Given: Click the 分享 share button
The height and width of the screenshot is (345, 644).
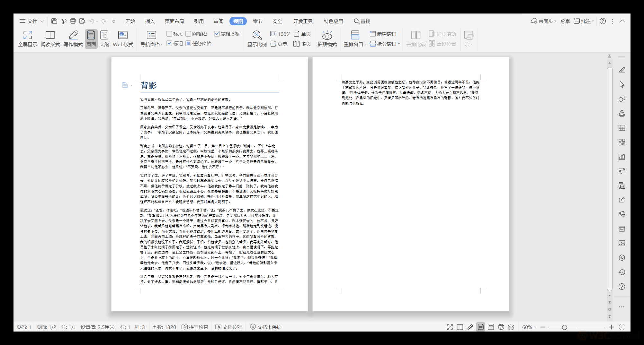Looking at the screenshot, I should [565, 21].
